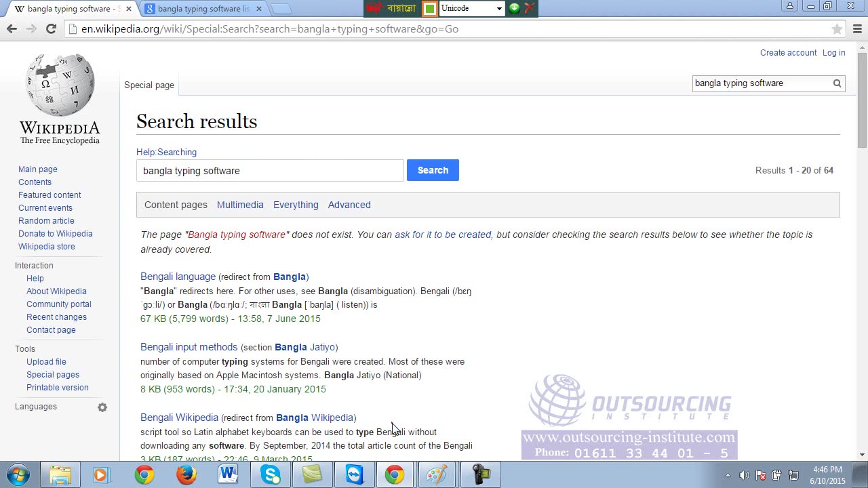The image size is (868, 488).
Task: Click the Wikipedia globe logo
Action: pos(60,85)
